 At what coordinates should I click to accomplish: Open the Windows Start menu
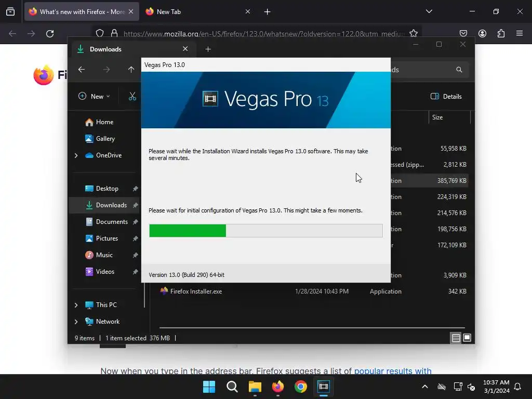(x=209, y=387)
